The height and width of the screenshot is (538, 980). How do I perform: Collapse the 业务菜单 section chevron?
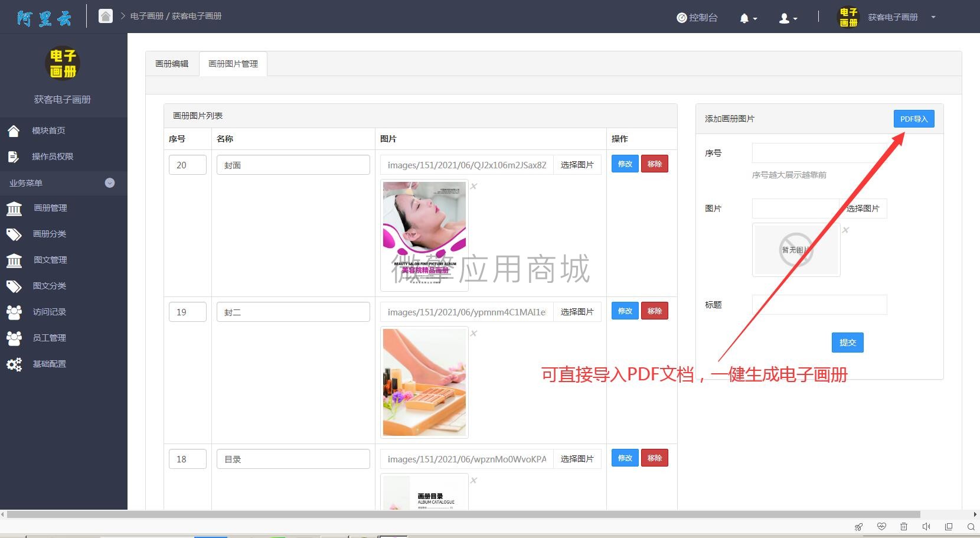click(x=110, y=183)
